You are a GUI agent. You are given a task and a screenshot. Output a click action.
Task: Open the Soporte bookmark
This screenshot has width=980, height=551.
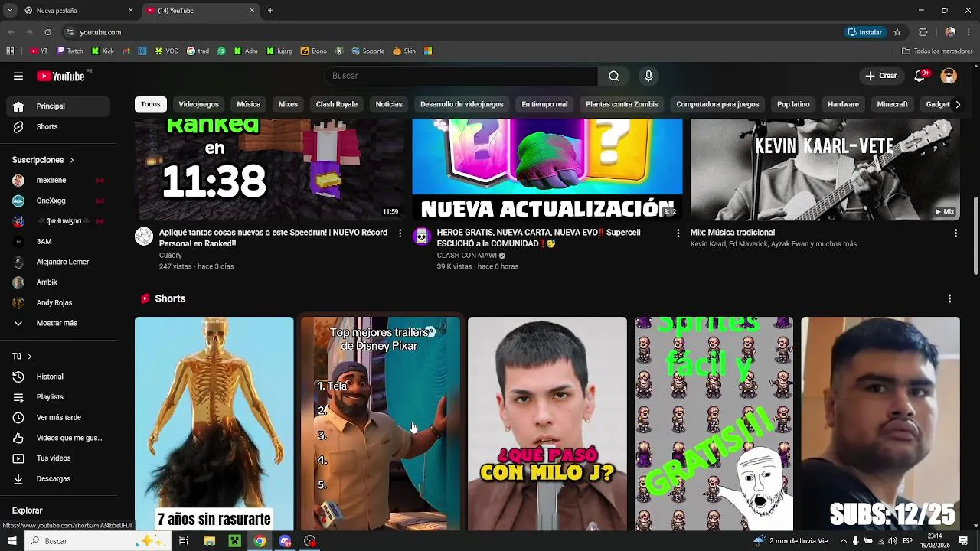pyautogui.click(x=368, y=51)
